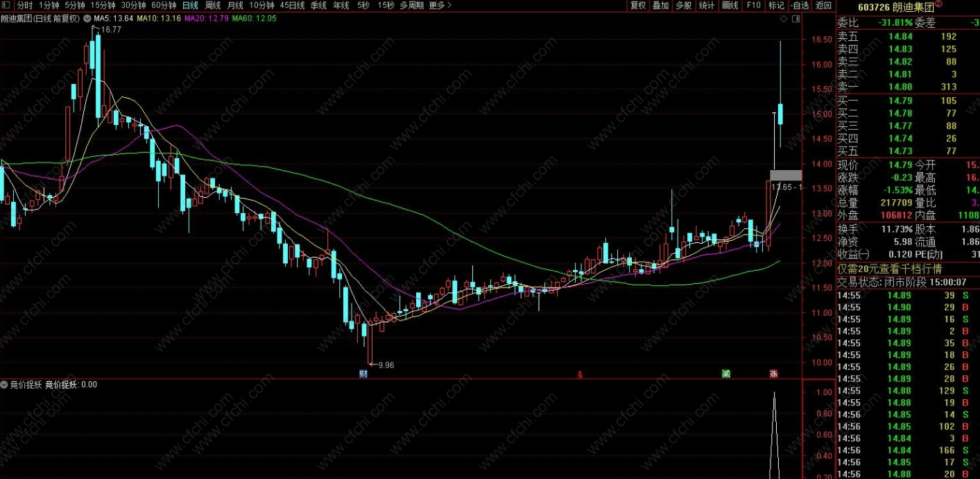Click the 16.77 high price label
Screen dimensions: 980x479
[112, 29]
